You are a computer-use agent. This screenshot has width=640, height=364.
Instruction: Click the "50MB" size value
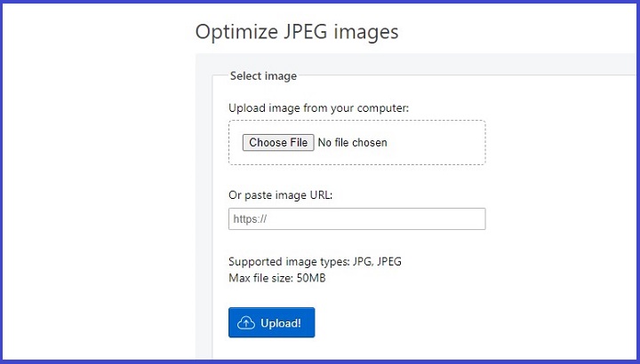(310, 279)
